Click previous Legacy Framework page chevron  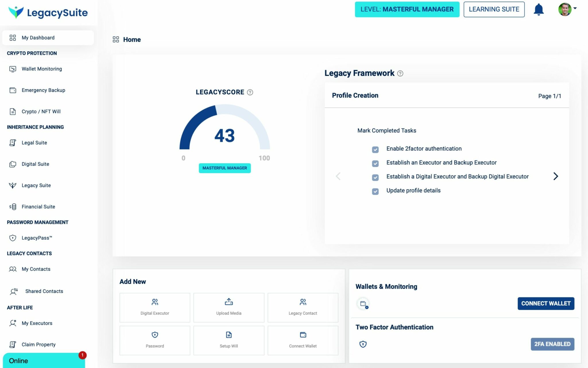(x=338, y=176)
